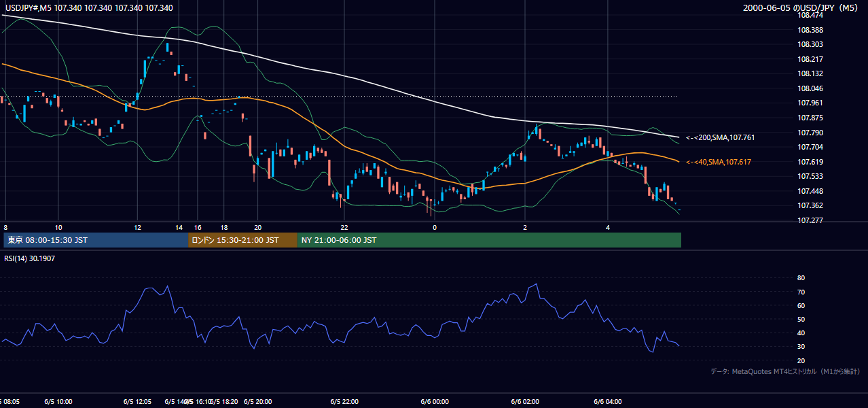Click hour label 10 under the price chart

[x=58, y=227]
